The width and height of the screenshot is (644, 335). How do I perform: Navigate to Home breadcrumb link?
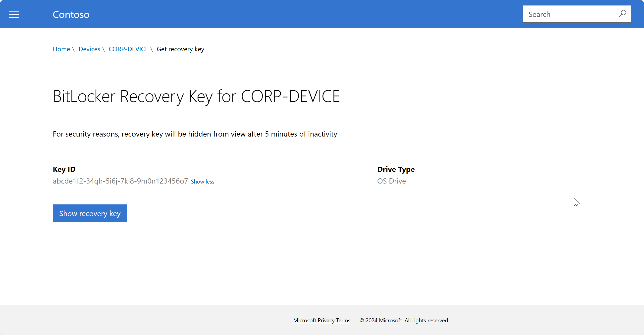click(61, 49)
